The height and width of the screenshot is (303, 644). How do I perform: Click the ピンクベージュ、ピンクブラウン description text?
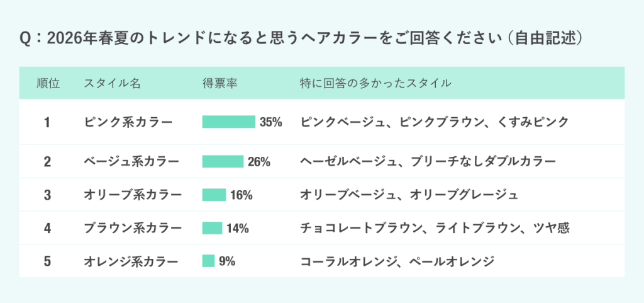[435, 122]
